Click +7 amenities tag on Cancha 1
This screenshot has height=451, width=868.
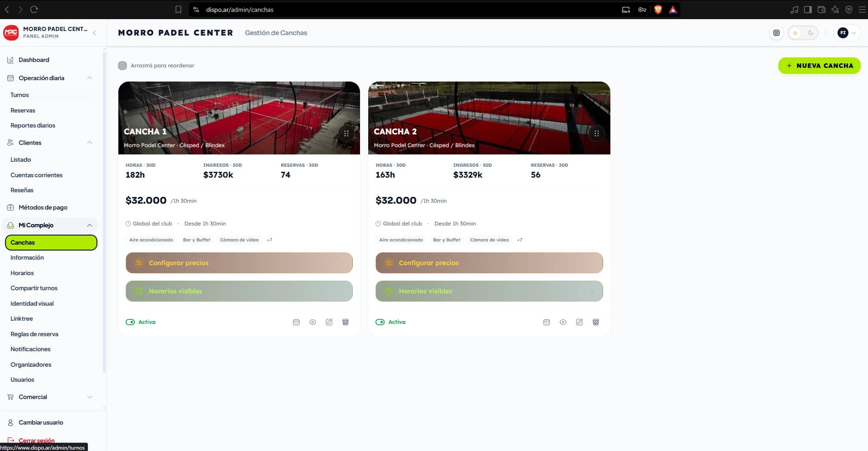click(269, 240)
